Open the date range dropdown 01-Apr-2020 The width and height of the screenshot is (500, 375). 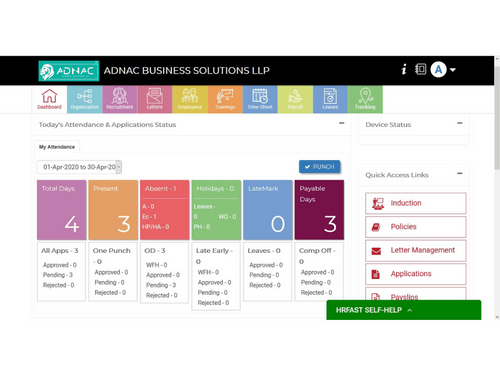coord(79,167)
